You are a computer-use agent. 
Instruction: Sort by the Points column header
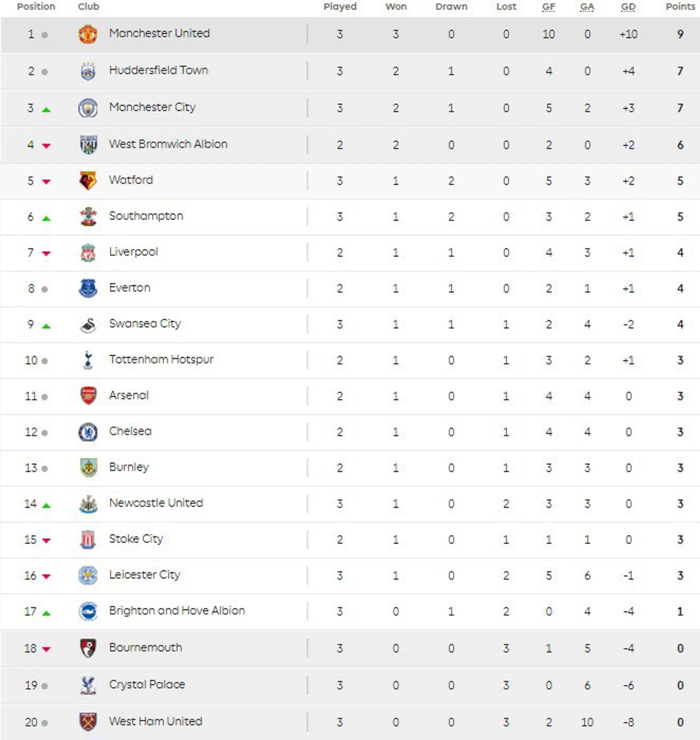(680, 6)
